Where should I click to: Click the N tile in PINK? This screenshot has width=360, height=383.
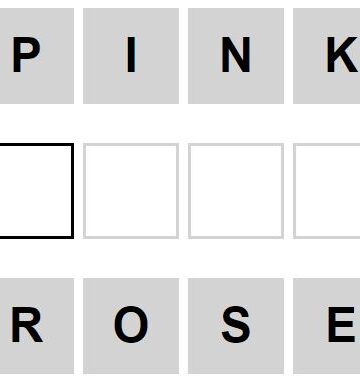click(236, 56)
